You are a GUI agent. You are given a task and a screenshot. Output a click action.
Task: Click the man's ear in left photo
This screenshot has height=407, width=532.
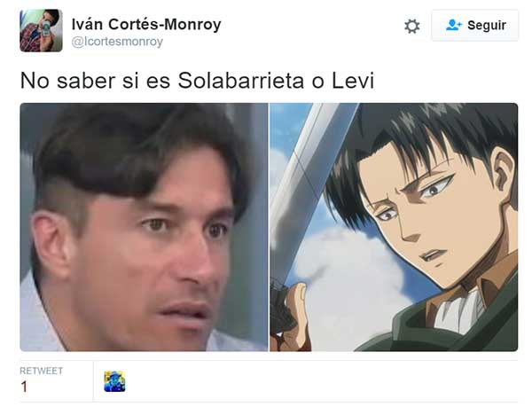pos(51,244)
